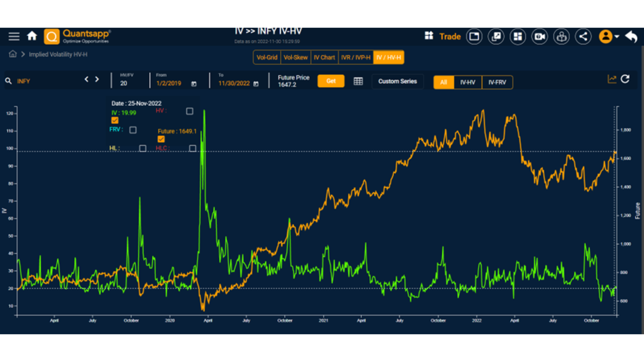Go to the home page icon
Screen dimensions: 644x362
[32, 36]
